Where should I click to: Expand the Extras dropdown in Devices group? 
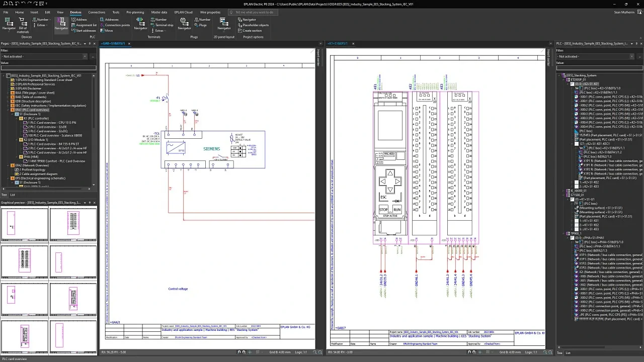(41, 25)
